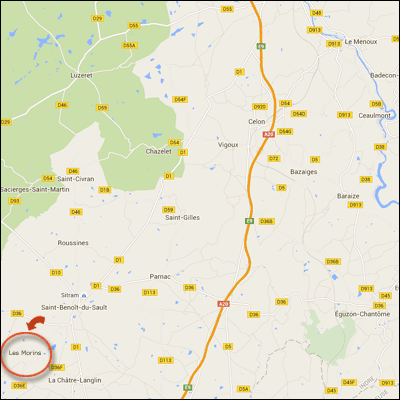Click the circled Les Morins label
Image resolution: width=400 pixels, height=400 pixels.
tap(25, 353)
